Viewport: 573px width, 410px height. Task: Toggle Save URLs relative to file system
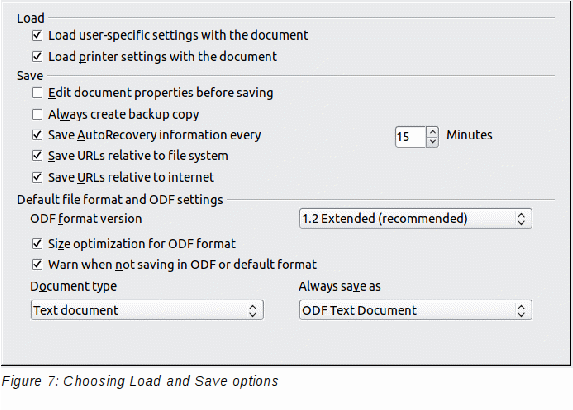[37, 156]
